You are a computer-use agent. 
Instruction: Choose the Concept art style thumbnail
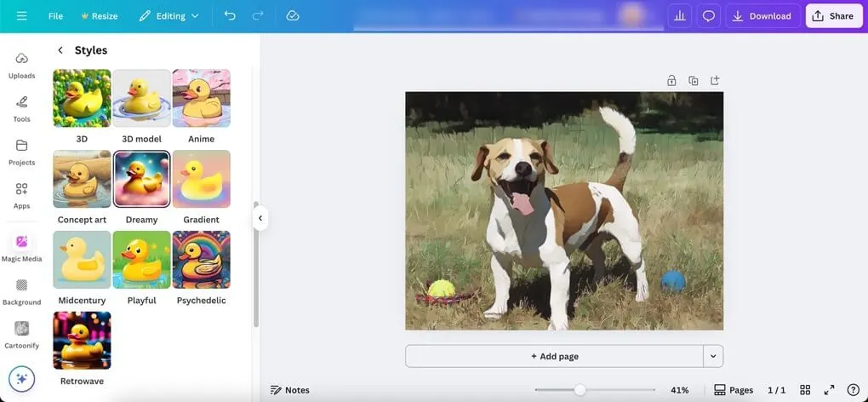(x=82, y=179)
